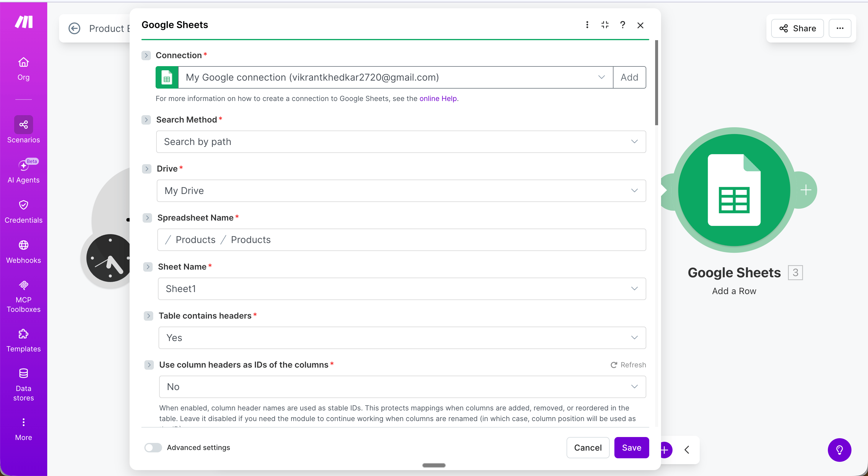
Task: Expand the Drive field toggle
Action: tap(146, 169)
